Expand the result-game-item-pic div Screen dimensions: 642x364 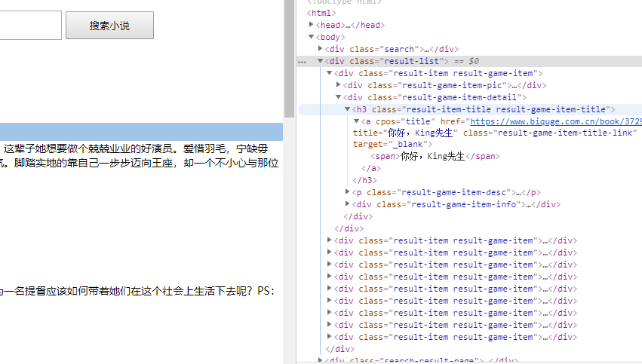click(339, 85)
